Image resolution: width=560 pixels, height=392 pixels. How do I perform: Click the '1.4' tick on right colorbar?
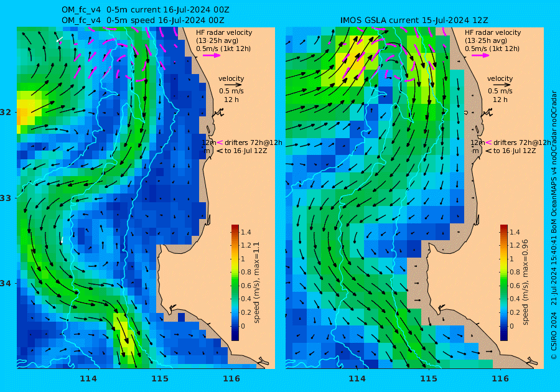pos(515,232)
